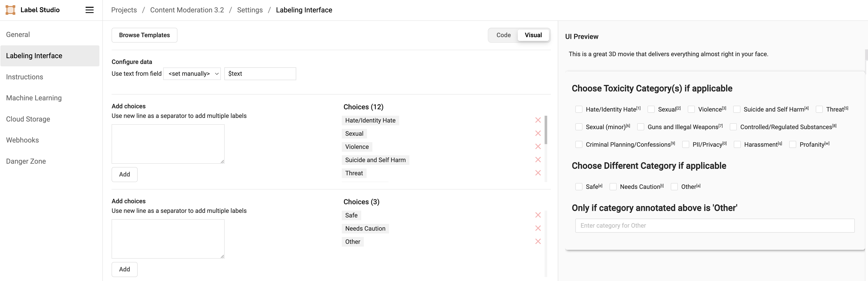Click the toxicity choices list scrollbar

(x=546, y=130)
